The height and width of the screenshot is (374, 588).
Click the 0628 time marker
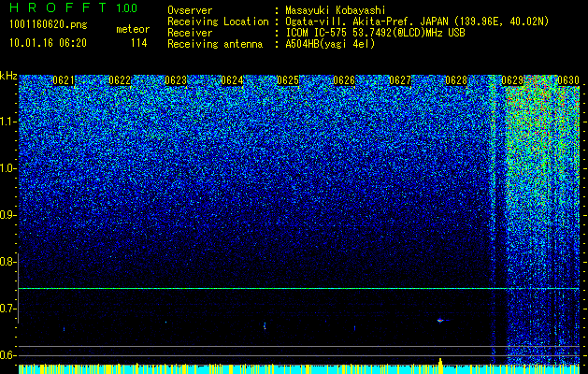pyautogui.click(x=456, y=80)
